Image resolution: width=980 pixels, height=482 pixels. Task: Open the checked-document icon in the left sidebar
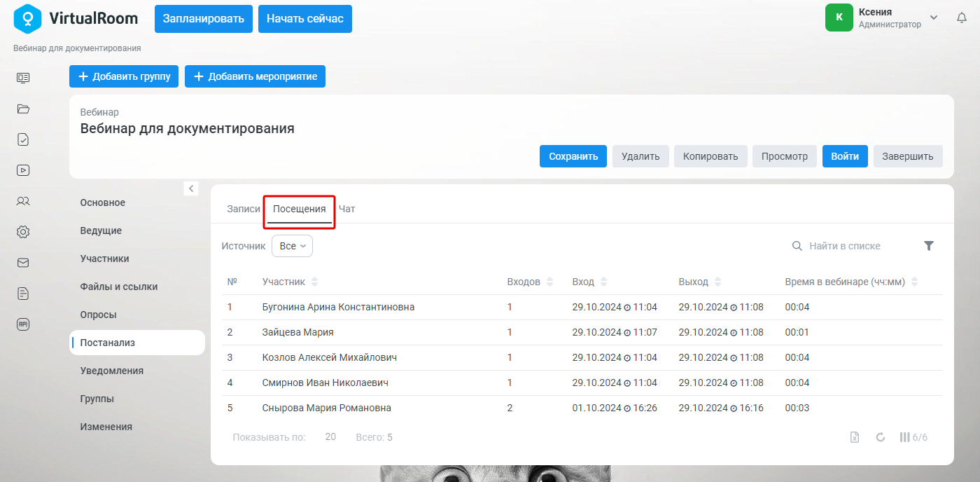[x=23, y=139]
